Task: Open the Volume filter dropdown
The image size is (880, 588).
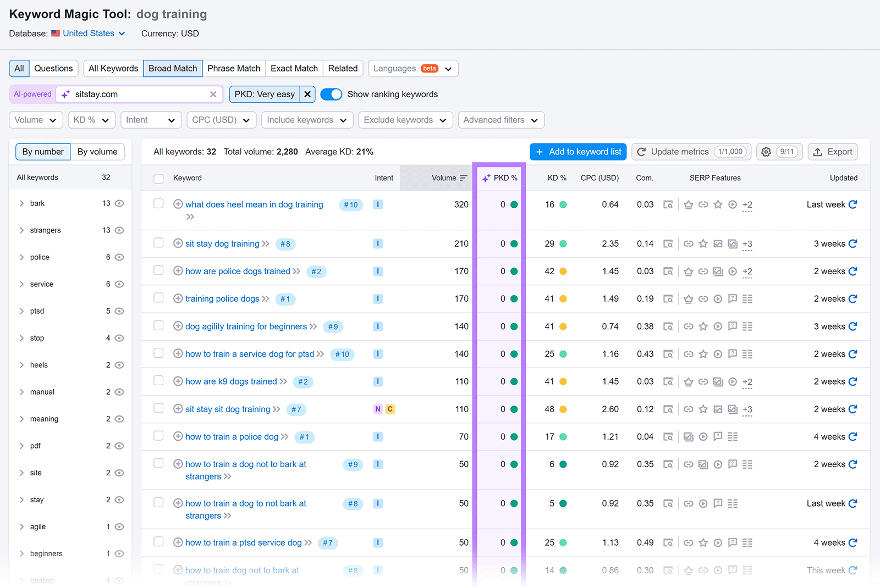Action: (x=35, y=120)
